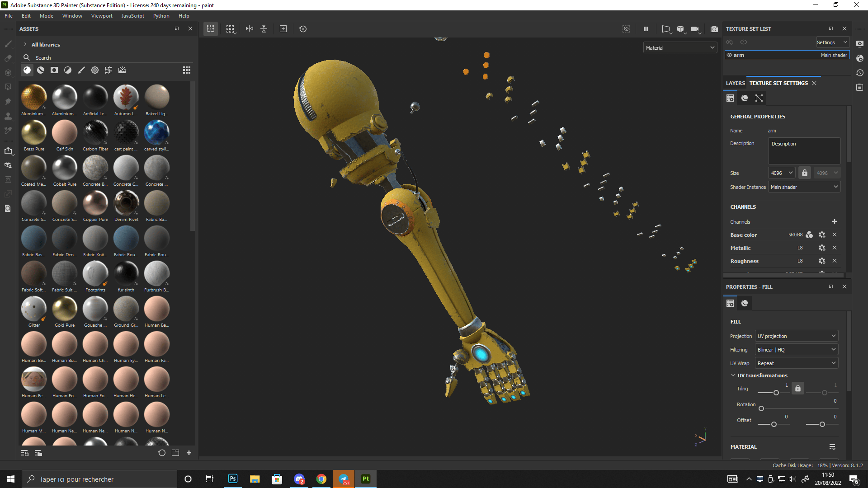Open the Material viewport mode dropdown
The width and height of the screenshot is (868, 488).
[x=680, y=47]
